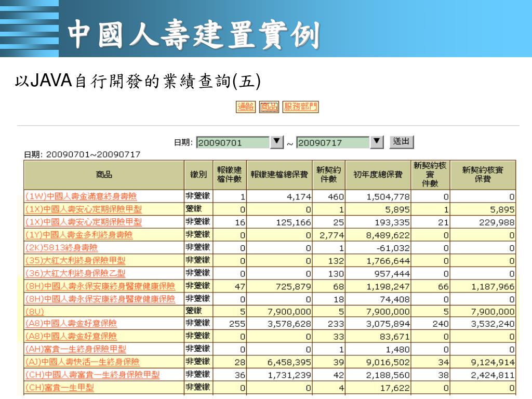Click the 繳別 column header
The image size is (532, 399).
[x=198, y=175]
